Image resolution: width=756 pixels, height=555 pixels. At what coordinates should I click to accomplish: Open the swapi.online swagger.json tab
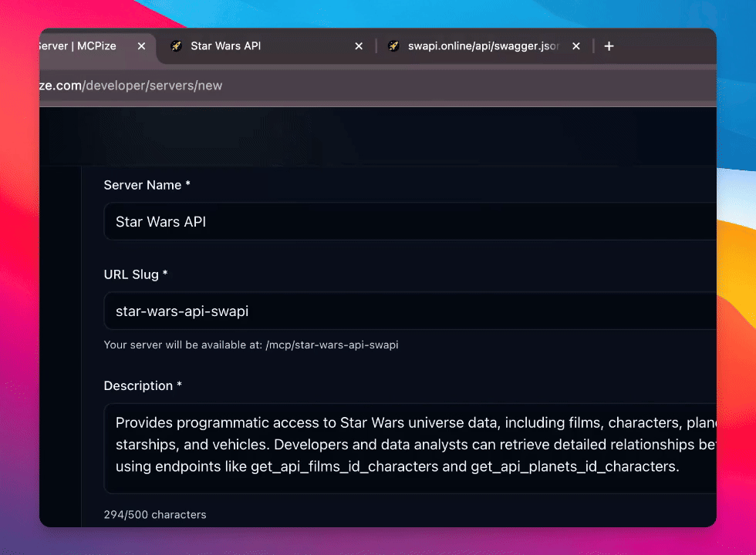483,46
